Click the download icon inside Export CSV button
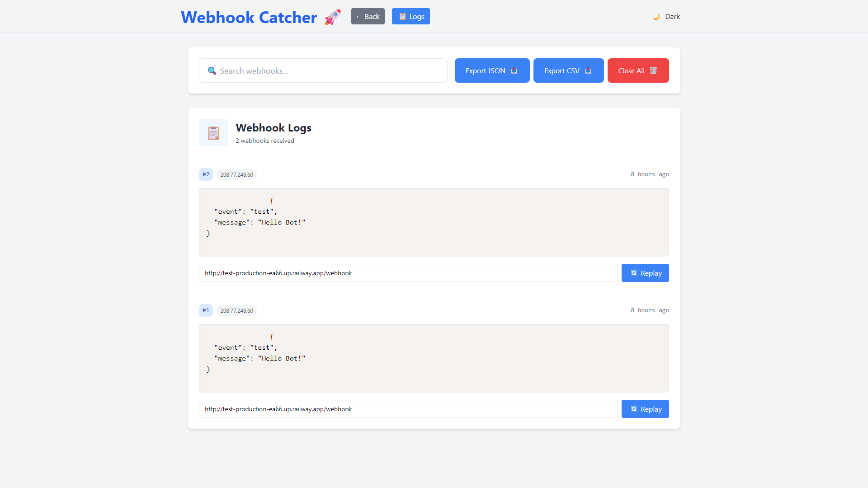The width and height of the screenshot is (868, 488). point(588,70)
